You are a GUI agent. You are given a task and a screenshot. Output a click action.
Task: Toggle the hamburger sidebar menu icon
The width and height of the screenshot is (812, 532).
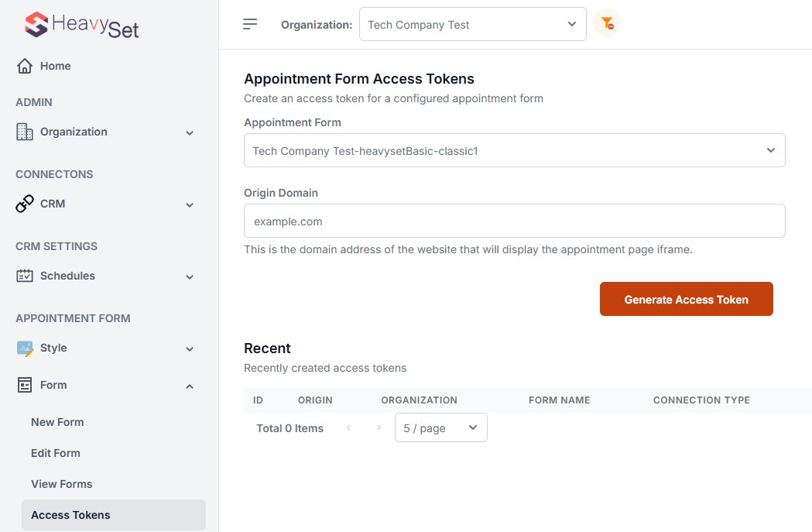pos(250,24)
